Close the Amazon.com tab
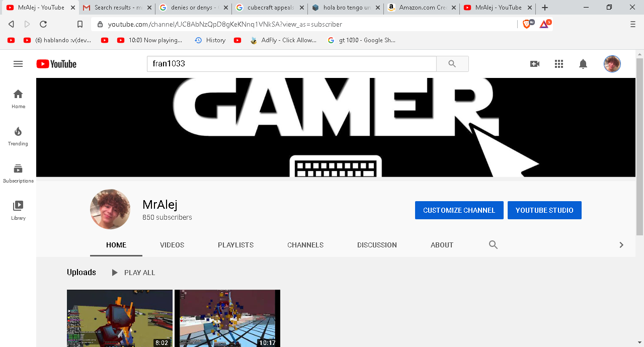The height and width of the screenshot is (347, 644). [x=454, y=8]
